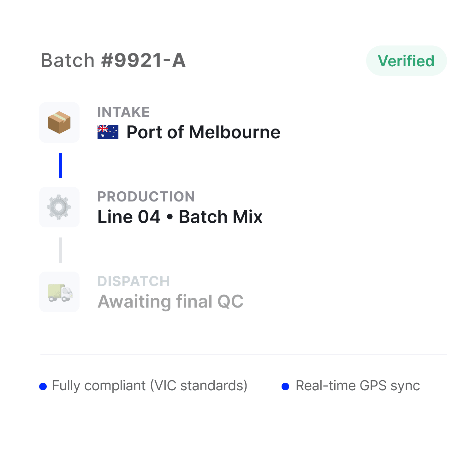The image size is (476, 456).
Task: Click the Real-time GPS sync text
Action: [x=358, y=386]
